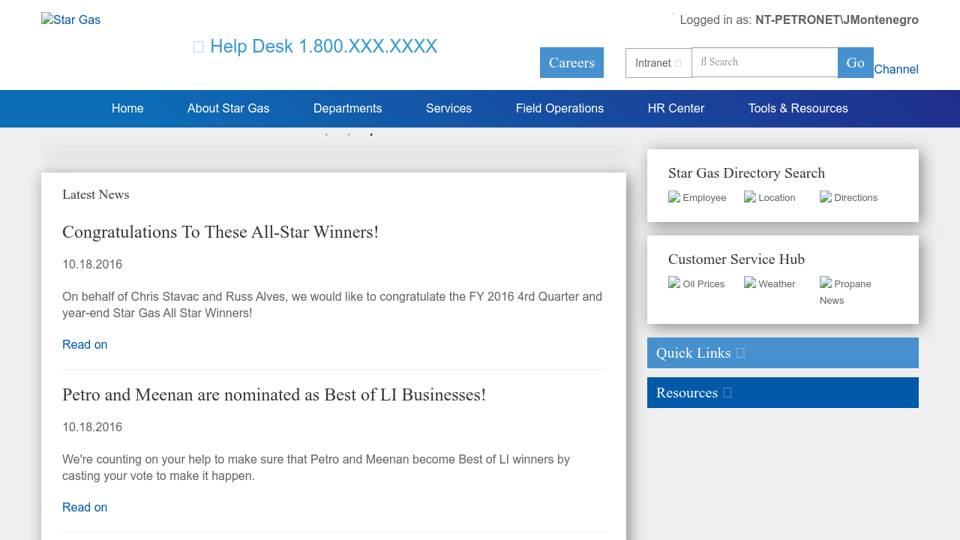The height and width of the screenshot is (540, 960).
Task: Open Oil Prices icon
Action: tap(674, 283)
